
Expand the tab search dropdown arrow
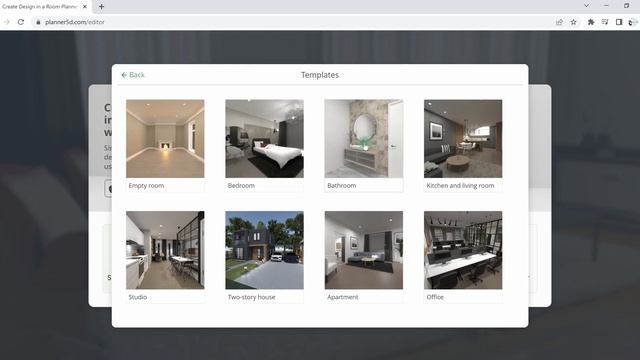(x=586, y=6)
